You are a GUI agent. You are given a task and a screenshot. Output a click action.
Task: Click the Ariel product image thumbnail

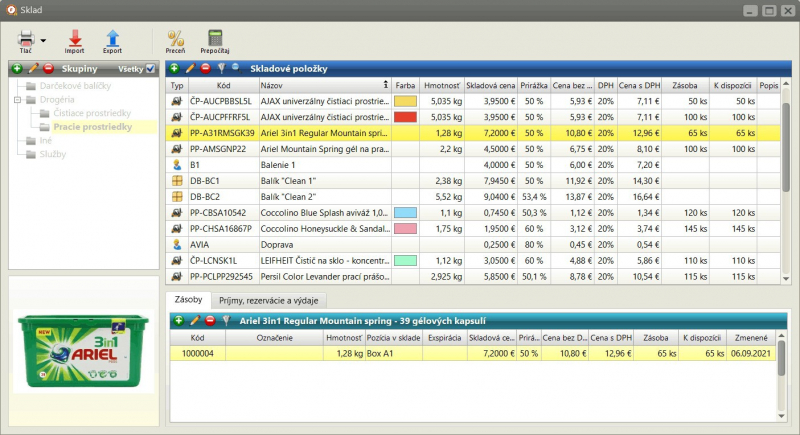pos(84,351)
